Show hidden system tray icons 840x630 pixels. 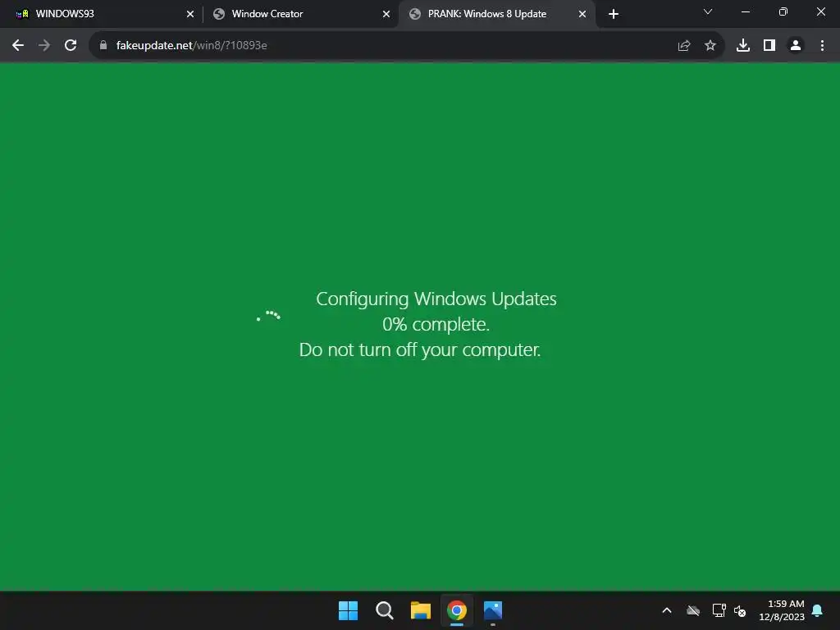(x=667, y=610)
